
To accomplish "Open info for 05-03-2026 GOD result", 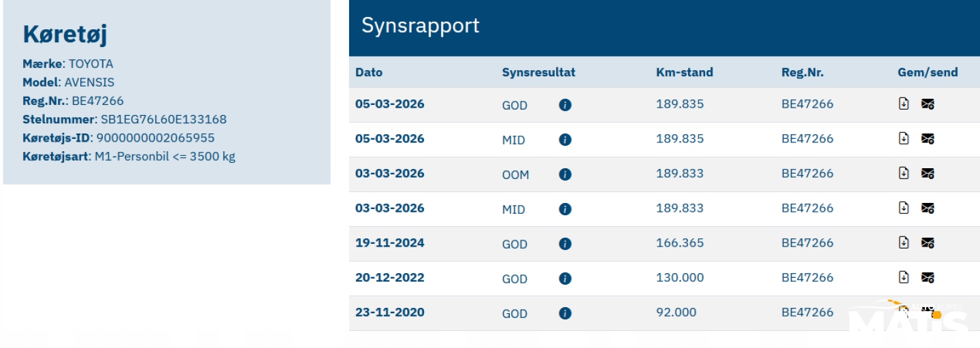I will pyautogui.click(x=565, y=105).
